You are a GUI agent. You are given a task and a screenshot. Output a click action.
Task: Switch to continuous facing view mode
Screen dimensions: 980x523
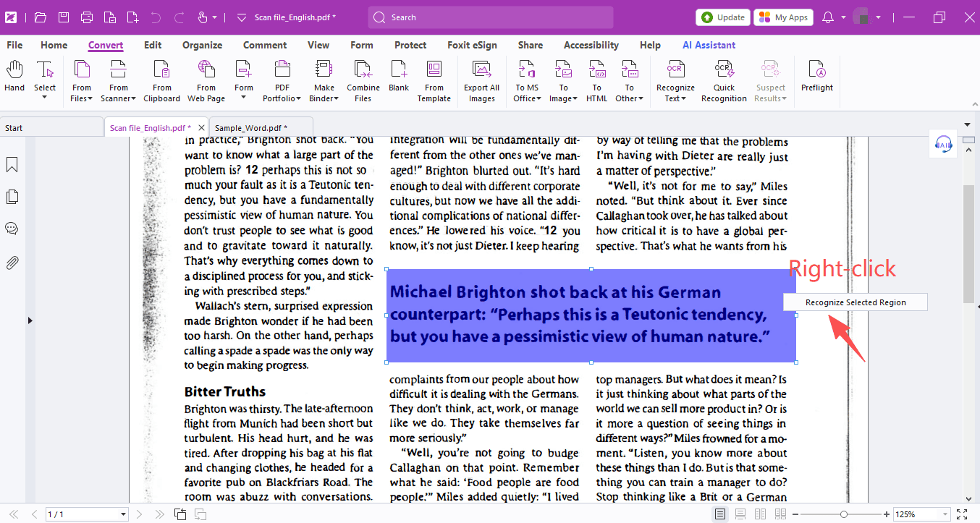[780, 514]
